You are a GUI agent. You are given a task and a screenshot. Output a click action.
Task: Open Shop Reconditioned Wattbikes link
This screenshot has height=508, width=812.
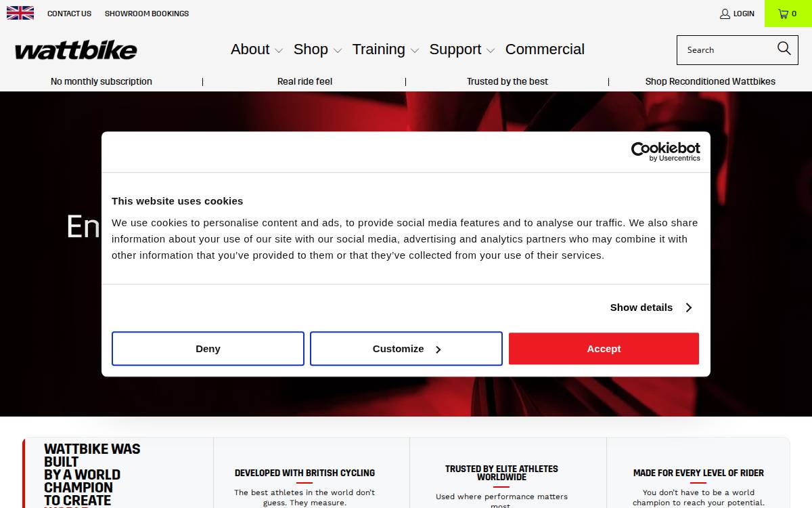(710, 81)
